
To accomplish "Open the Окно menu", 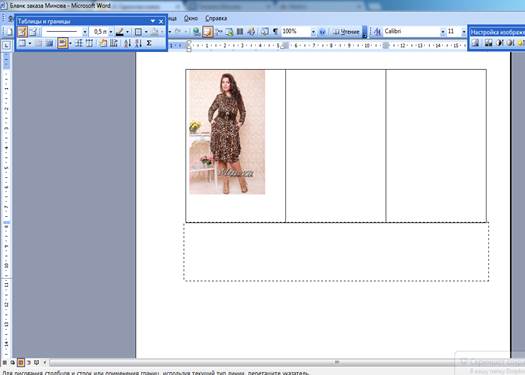I will click(x=191, y=18).
